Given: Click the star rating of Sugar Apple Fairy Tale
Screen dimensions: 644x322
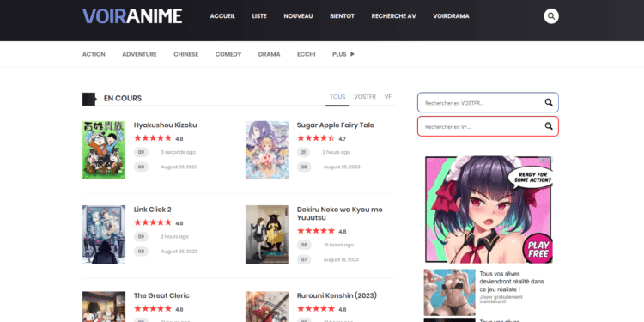Looking at the screenshot, I should (316, 138).
